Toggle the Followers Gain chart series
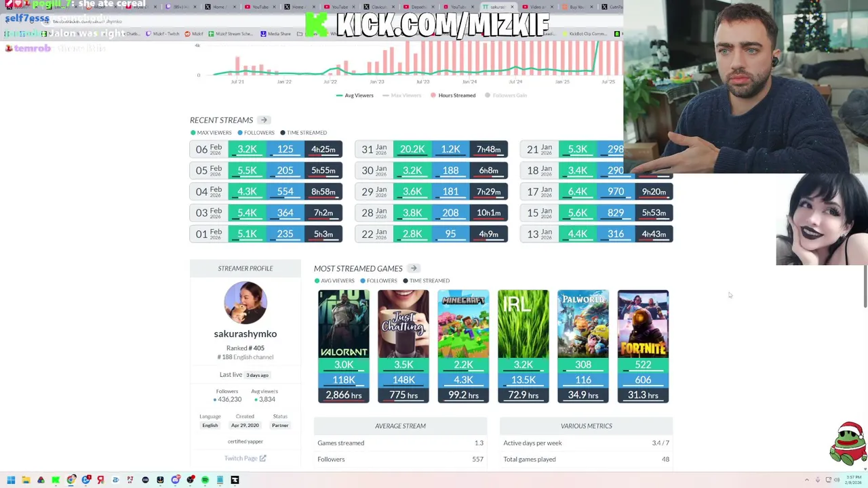The height and width of the screenshot is (488, 868). click(506, 96)
